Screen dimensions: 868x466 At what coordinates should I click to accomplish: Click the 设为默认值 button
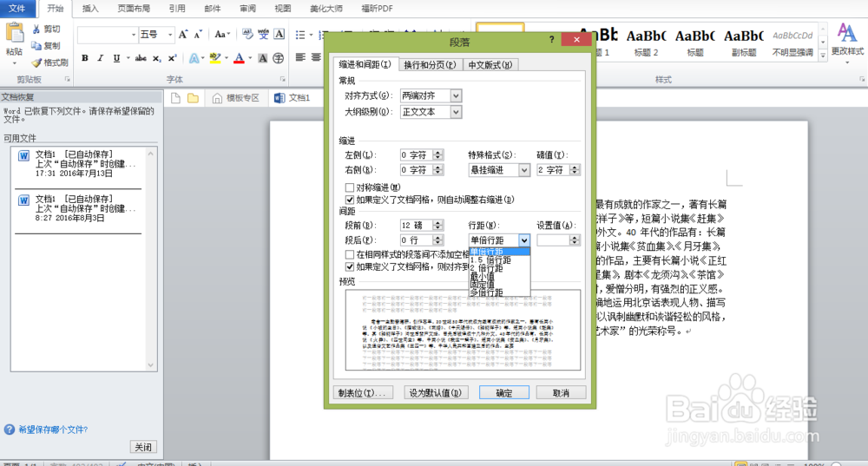[436, 392]
